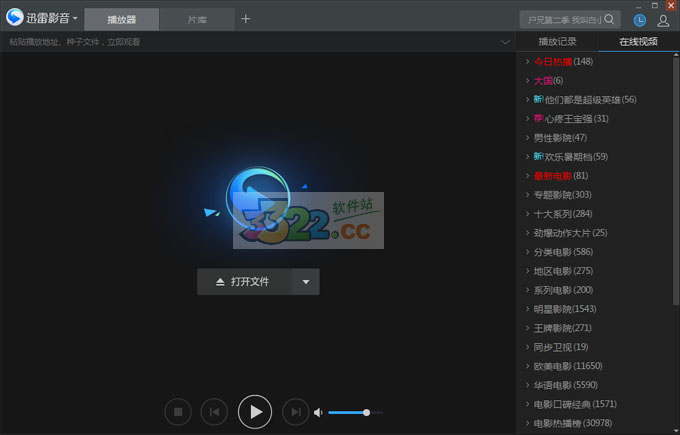The image size is (680, 435).
Task: Select 华语电影 (5590) entry
Action: pos(566,385)
